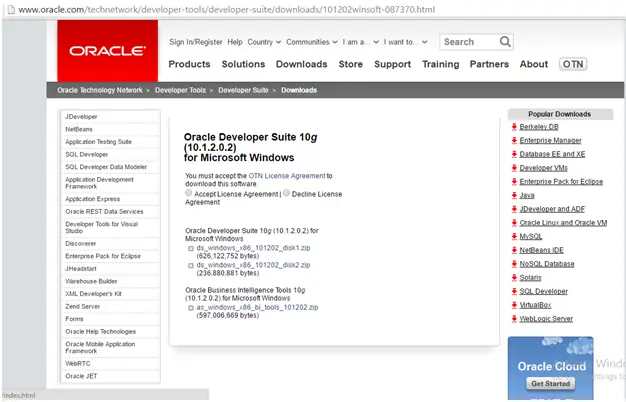This screenshot has width=626, height=402.
Task: Download ds_windows_x86_101202_disk1.zip
Action: [253, 248]
